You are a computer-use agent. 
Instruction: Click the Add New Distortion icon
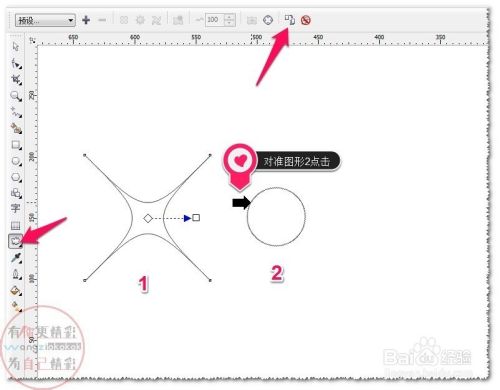[x=178, y=20]
